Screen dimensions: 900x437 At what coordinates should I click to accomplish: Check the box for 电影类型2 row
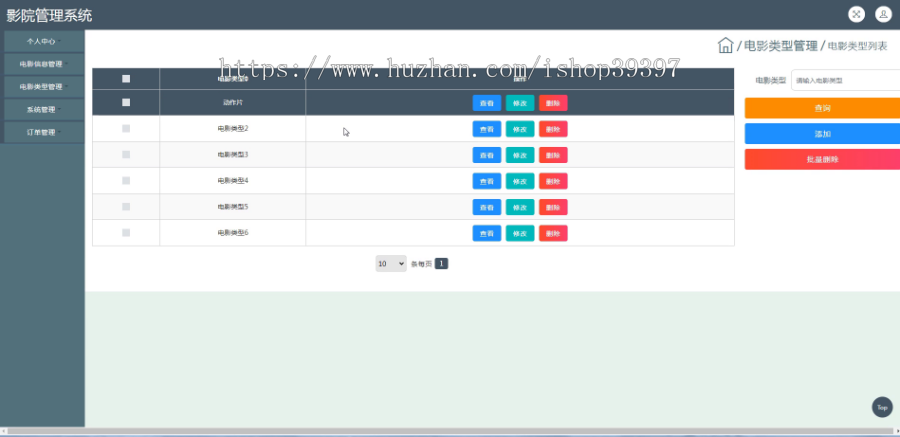[x=126, y=129]
